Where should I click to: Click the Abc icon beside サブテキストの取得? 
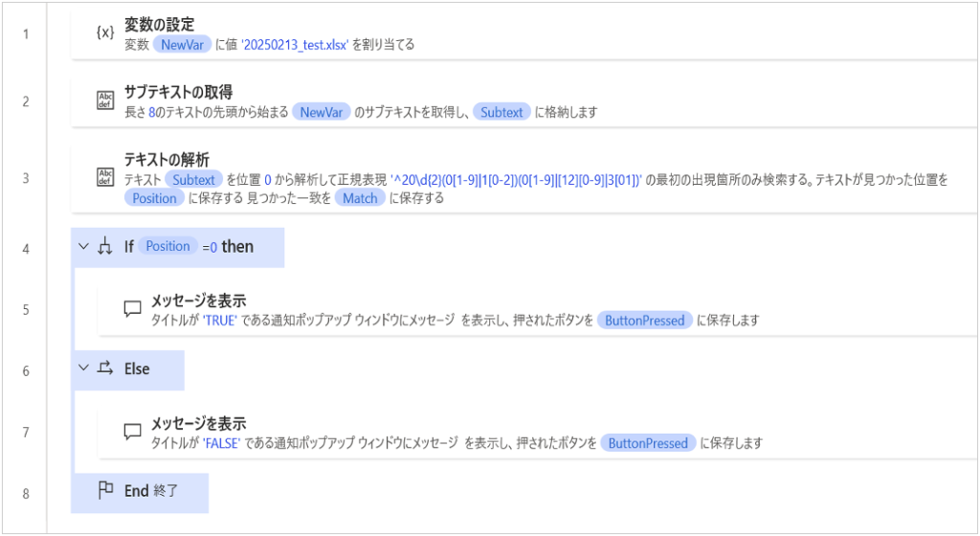pos(105,101)
